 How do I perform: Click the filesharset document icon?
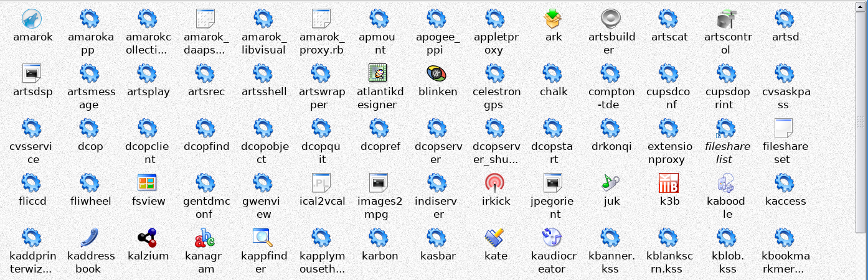(785, 128)
